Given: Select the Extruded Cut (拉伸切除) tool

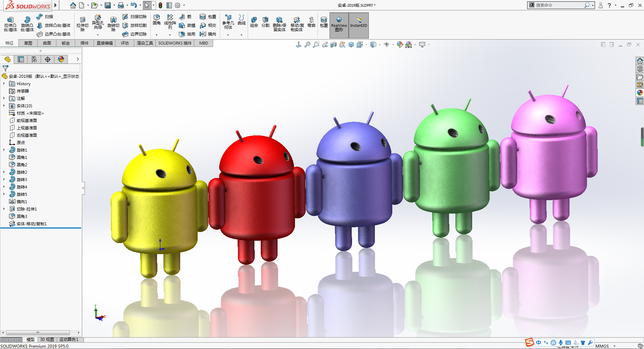Looking at the screenshot, I should point(82,24).
